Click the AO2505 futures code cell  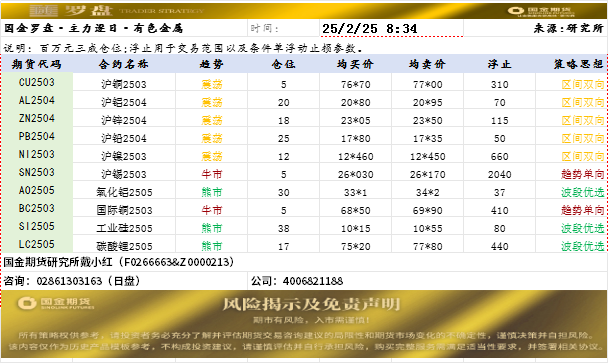point(37,190)
